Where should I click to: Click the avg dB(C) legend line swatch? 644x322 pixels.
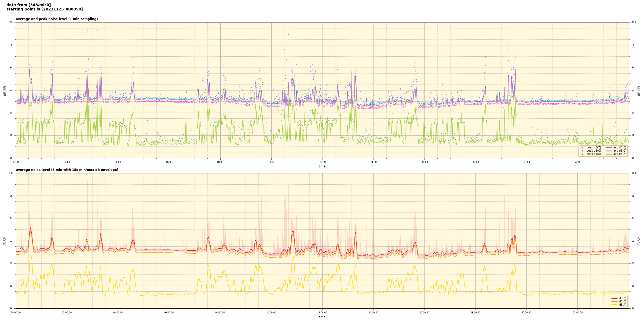click(x=609, y=151)
